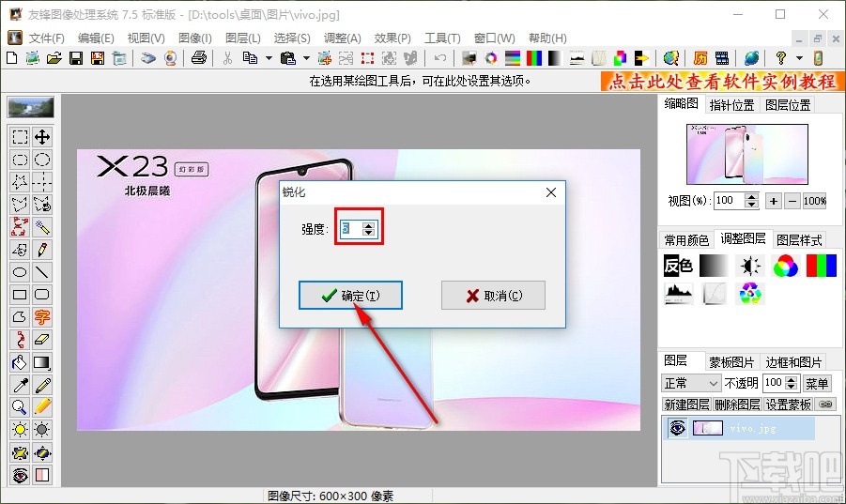Click the red green blue channels icon
This screenshot has width=846, height=504.
822,266
